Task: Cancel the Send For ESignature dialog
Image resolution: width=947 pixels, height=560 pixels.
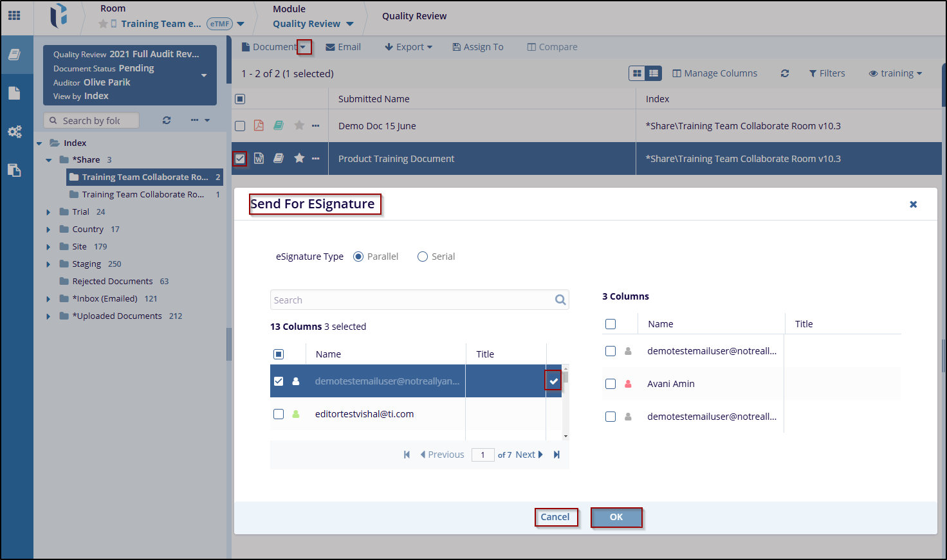Action: point(555,517)
